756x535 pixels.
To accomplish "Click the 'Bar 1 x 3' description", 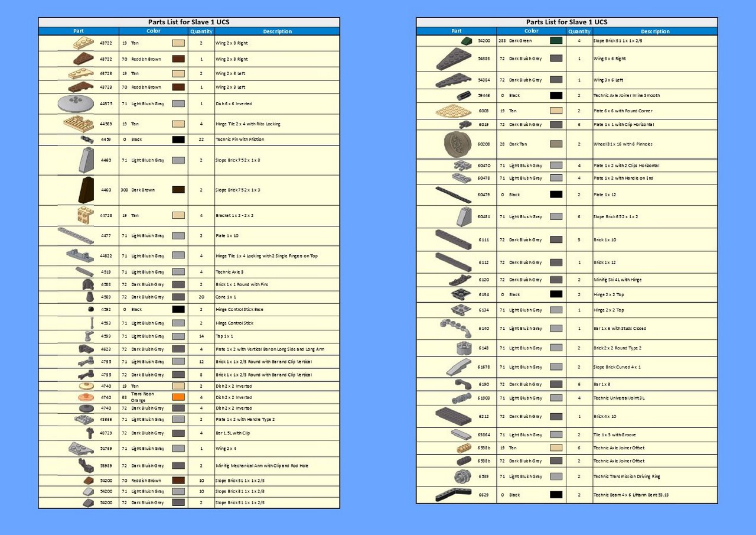I will tap(602, 384).
